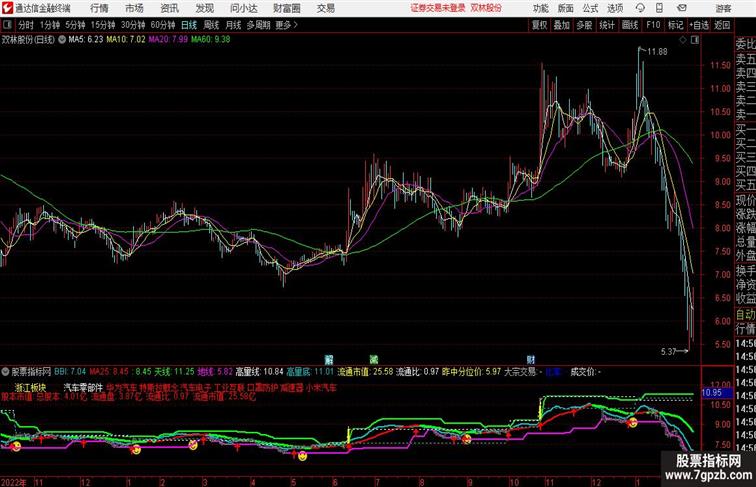Click the 标记 mark button
756x487 pixels.
point(675,25)
